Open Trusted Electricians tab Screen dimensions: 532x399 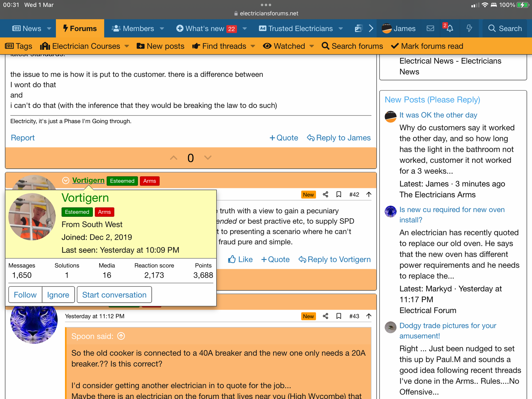(296, 28)
